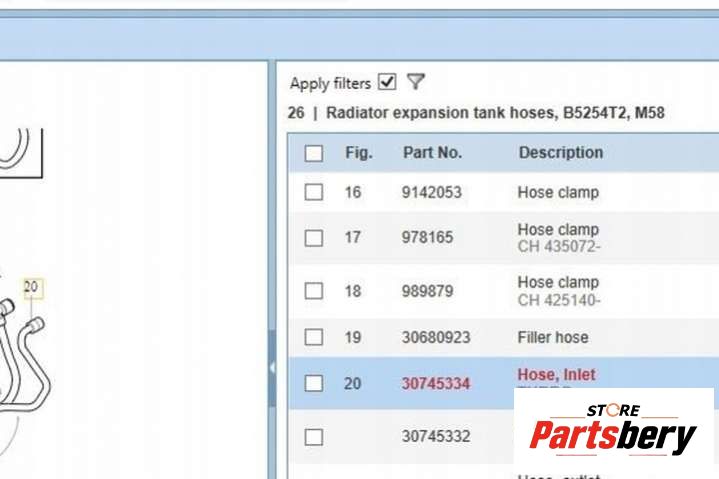Check the box for Fig. 16 row
Screen dimensions: 719x479
314,192
